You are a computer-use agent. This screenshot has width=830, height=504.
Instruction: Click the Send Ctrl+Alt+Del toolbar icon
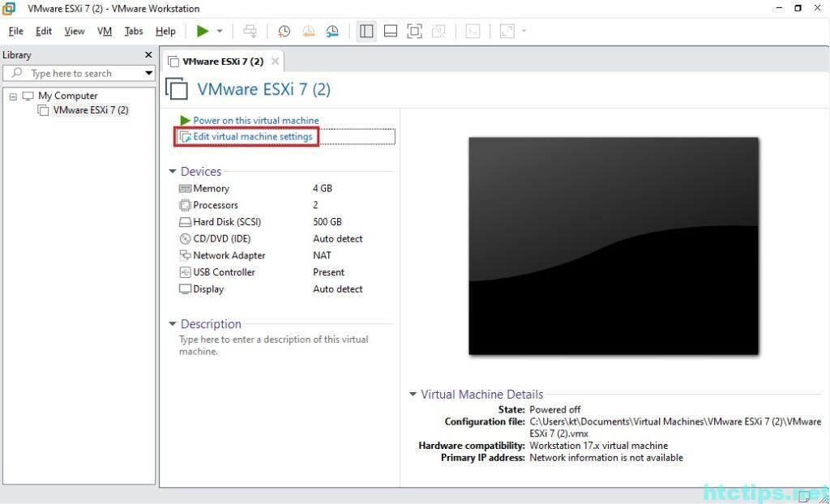250,32
